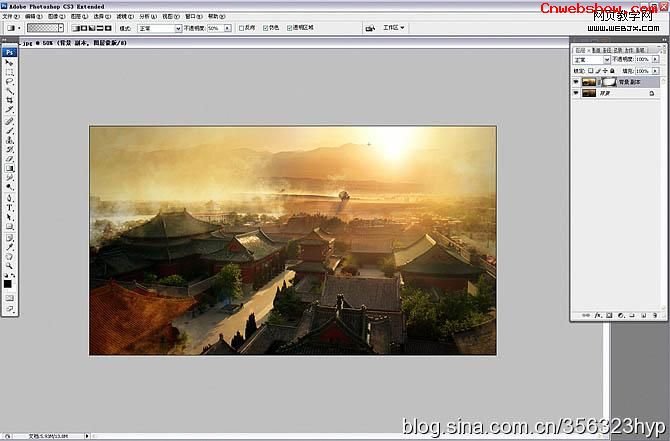Open the options bar opacity slider arrow

coord(228,28)
